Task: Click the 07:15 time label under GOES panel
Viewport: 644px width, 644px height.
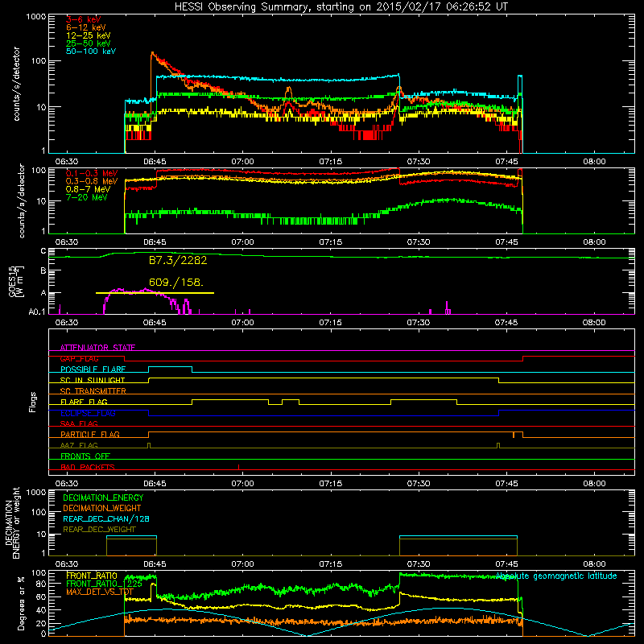Action: click(330, 323)
